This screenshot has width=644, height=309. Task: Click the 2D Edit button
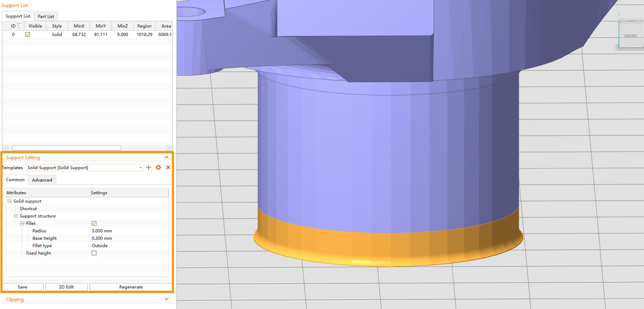(x=66, y=287)
